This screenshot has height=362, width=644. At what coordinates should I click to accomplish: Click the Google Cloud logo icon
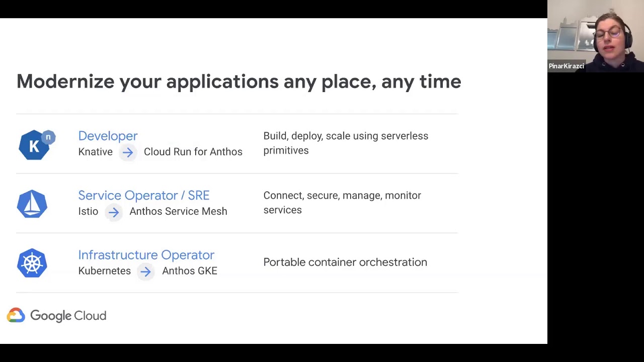tap(16, 315)
